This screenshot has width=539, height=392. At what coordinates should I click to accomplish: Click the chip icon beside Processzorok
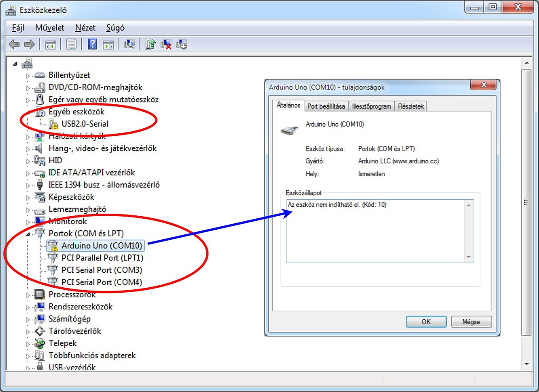(x=40, y=294)
